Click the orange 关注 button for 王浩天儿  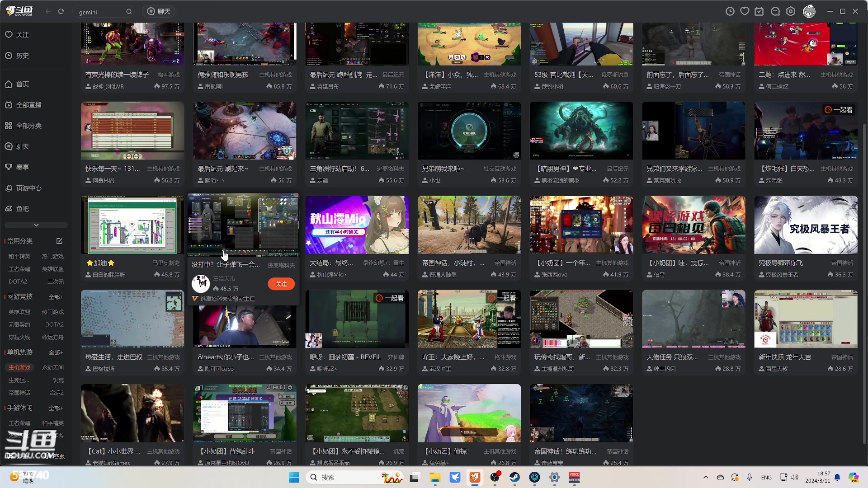281,284
